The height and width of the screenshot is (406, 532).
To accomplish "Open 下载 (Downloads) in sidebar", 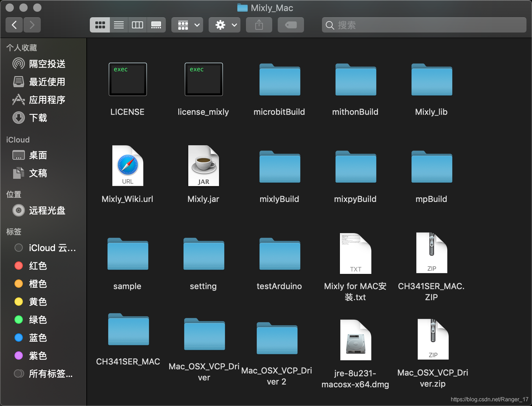I will pyautogui.click(x=43, y=118).
